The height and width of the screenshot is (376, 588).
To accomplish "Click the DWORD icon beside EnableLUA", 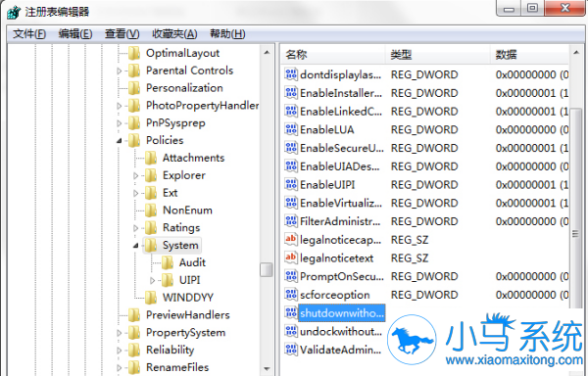I will (x=291, y=129).
